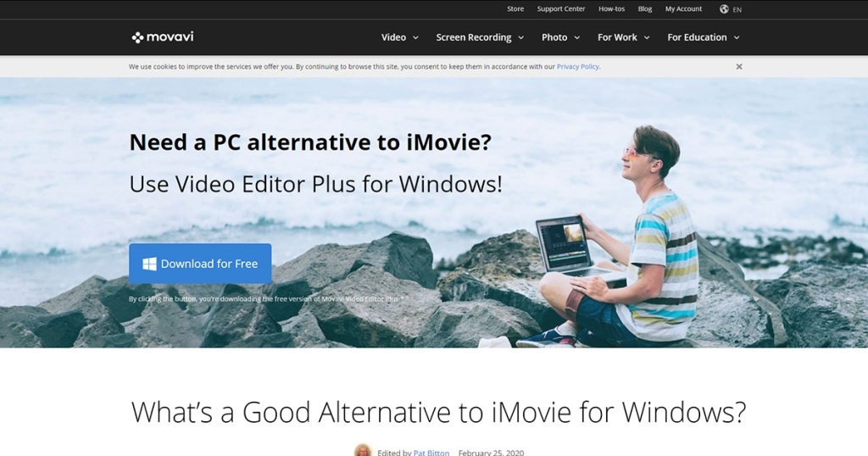Click the Windows logo on download button
Screen dimensions: 868x456
(149, 264)
